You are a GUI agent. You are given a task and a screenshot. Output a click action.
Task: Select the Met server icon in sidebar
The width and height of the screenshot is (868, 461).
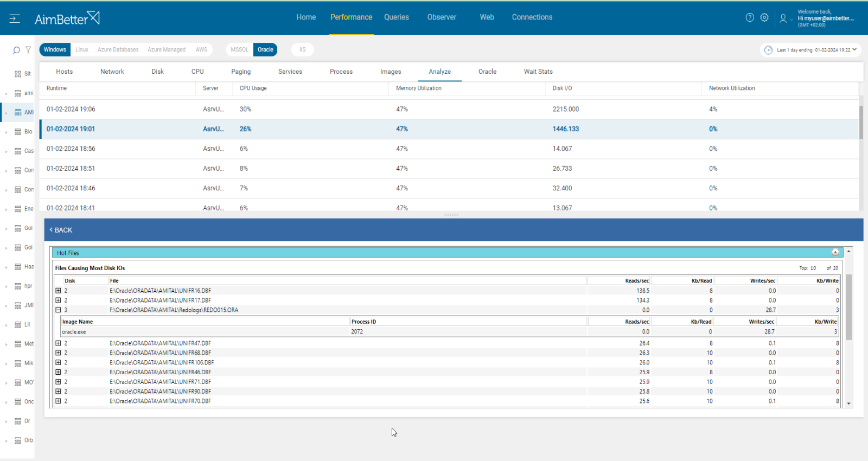(x=18, y=344)
